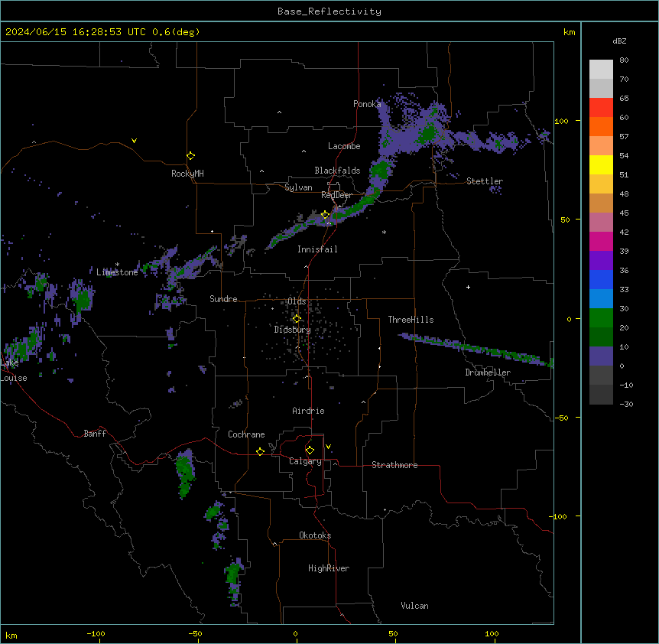Image resolution: width=659 pixels, height=644 pixels.
Task: Click the green rain band over Drumheller
Action: click(x=475, y=350)
